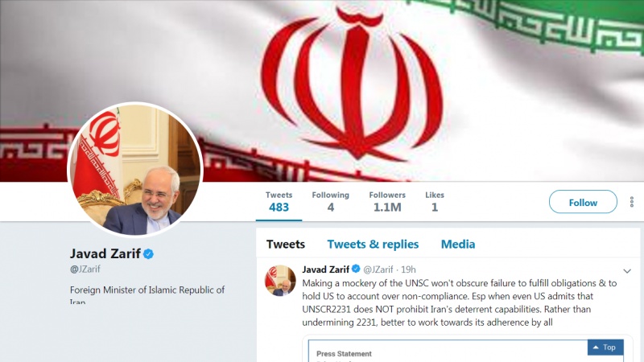
Task: Click the verified badge in the tweet header
Action: tap(356, 269)
